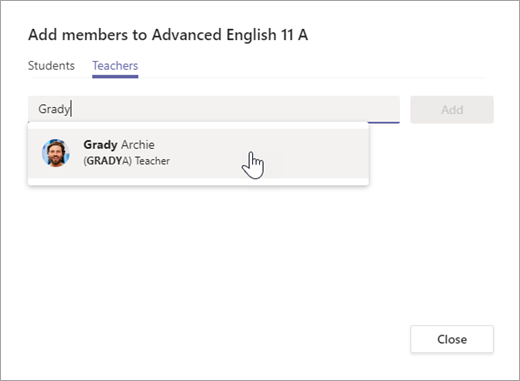This screenshot has height=381, width=520.
Task: Click the dialog title Add members heading
Action: point(168,35)
